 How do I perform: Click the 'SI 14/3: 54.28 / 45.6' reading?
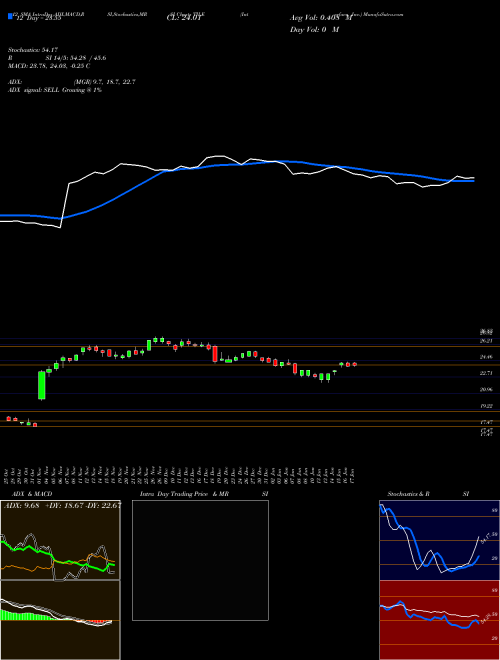point(76,58)
